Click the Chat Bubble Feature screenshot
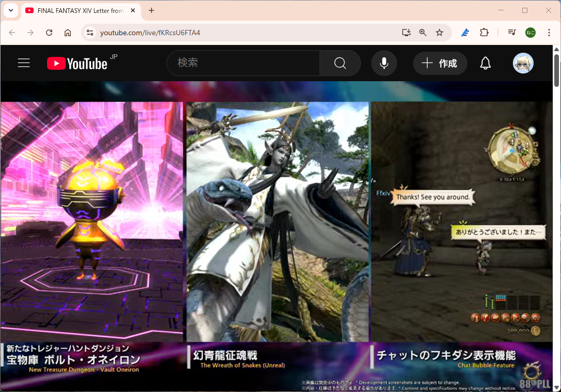Screen dimensions: 561x392 point(462,222)
